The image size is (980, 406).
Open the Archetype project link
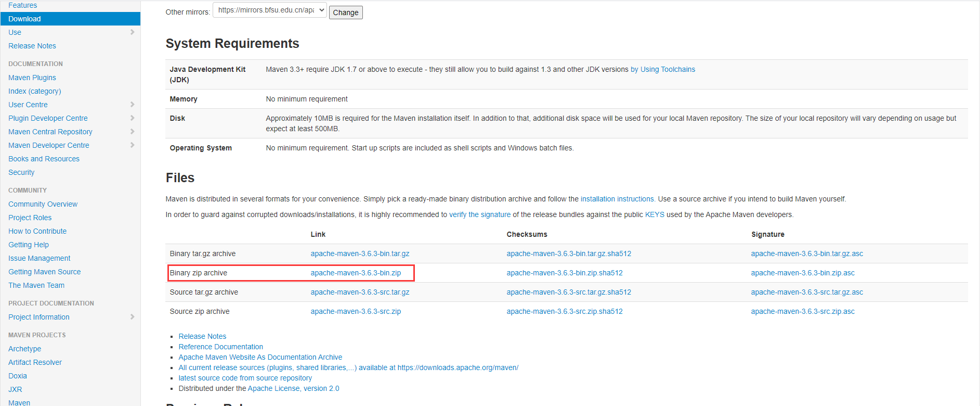tap(25, 349)
